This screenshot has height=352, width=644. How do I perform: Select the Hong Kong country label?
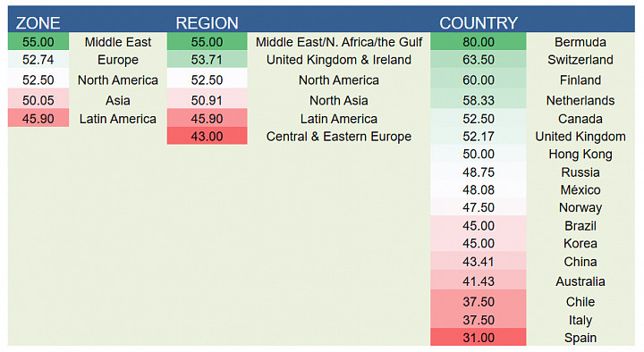[x=580, y=155]
